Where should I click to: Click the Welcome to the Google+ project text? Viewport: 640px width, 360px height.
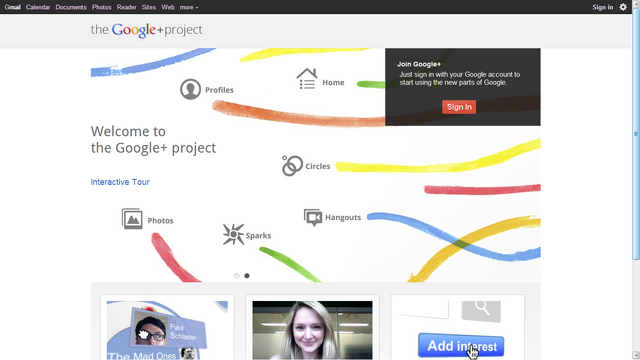(x=153, y=140)
